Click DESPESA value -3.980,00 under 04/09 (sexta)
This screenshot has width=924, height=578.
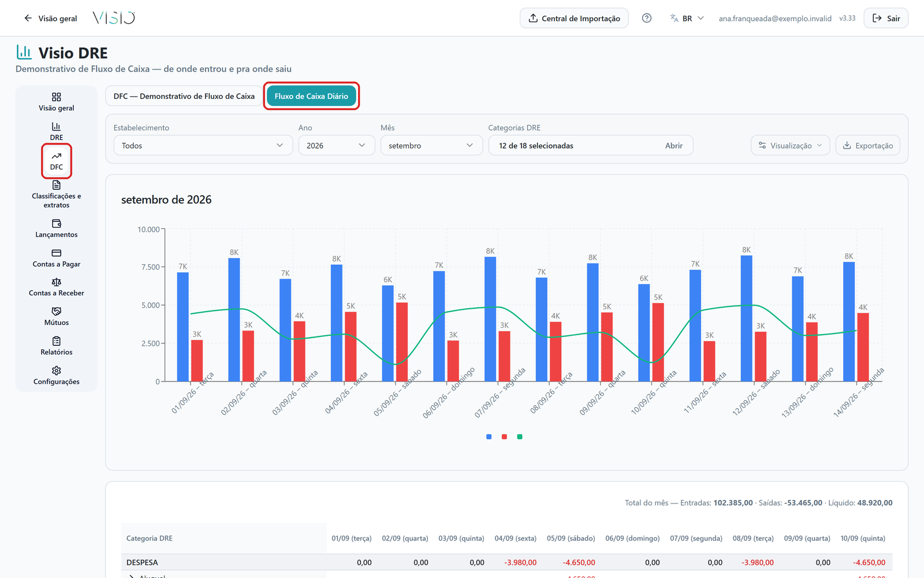point(520,562)
